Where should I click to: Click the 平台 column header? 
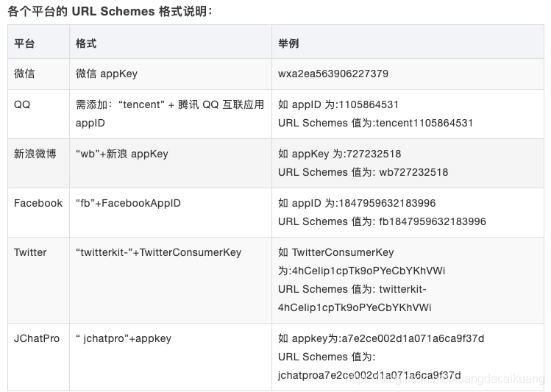click(24, 43)
